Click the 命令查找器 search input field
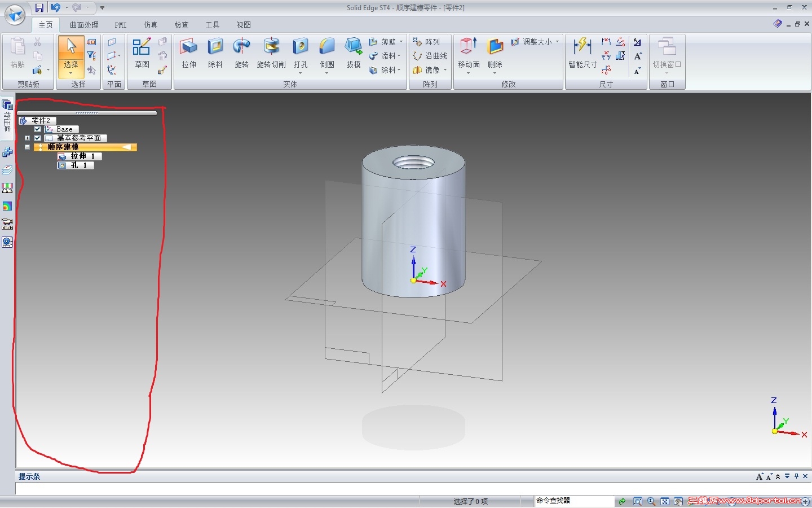Image resolution: width=812 pixels, height=508 pixels. coord(573,501)
